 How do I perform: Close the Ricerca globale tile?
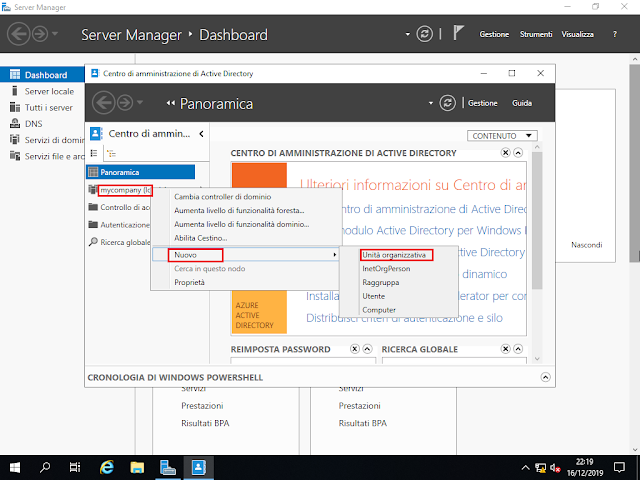click(x=505, y=349)
